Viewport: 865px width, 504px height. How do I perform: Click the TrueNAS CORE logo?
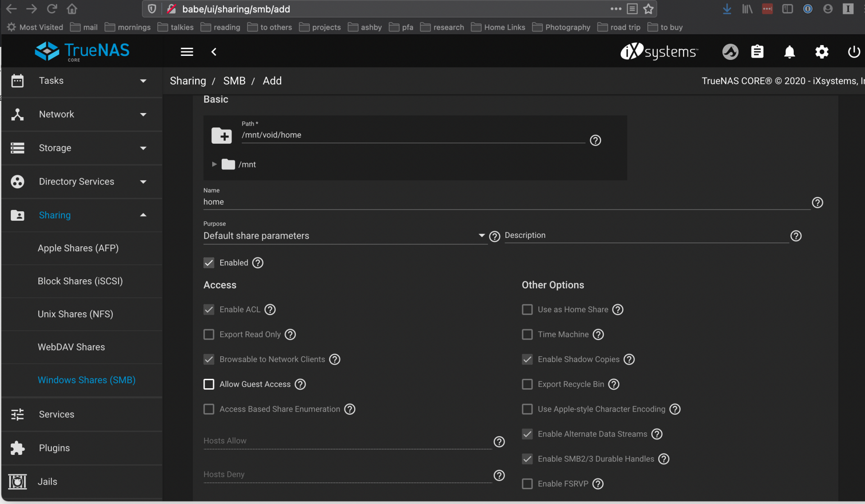click(82, 52)
